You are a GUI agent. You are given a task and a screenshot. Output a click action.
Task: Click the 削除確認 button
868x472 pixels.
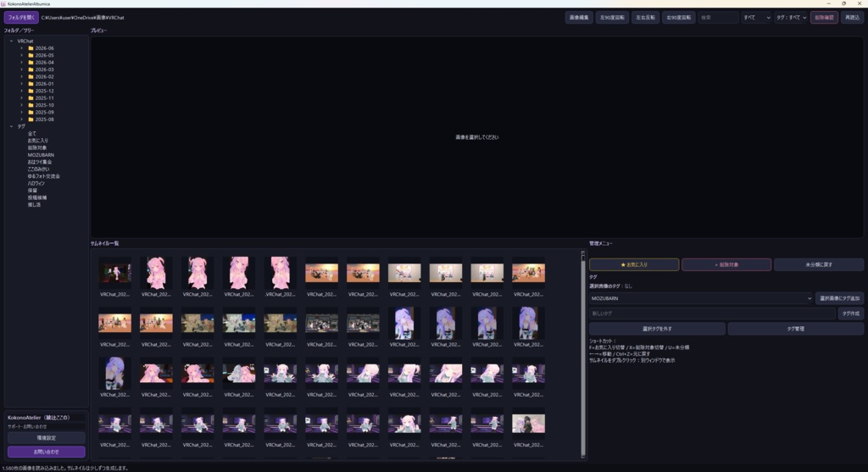(x=824, y=18)
